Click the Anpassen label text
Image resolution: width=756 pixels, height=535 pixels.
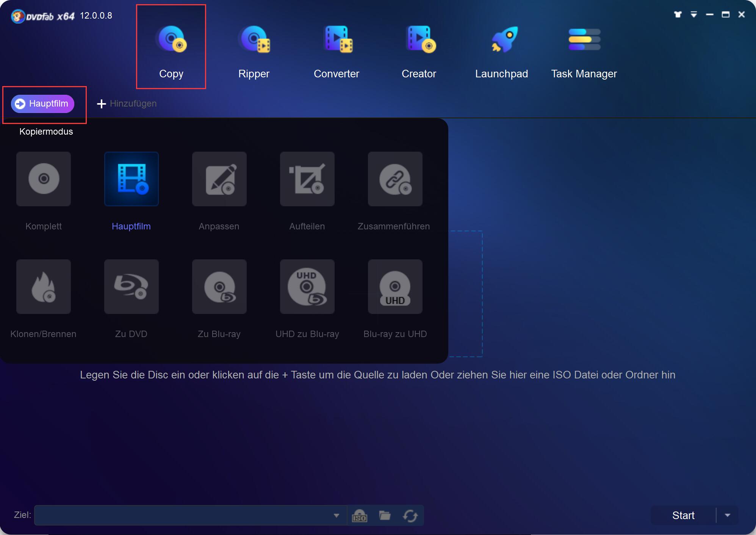tap(219, 226)
